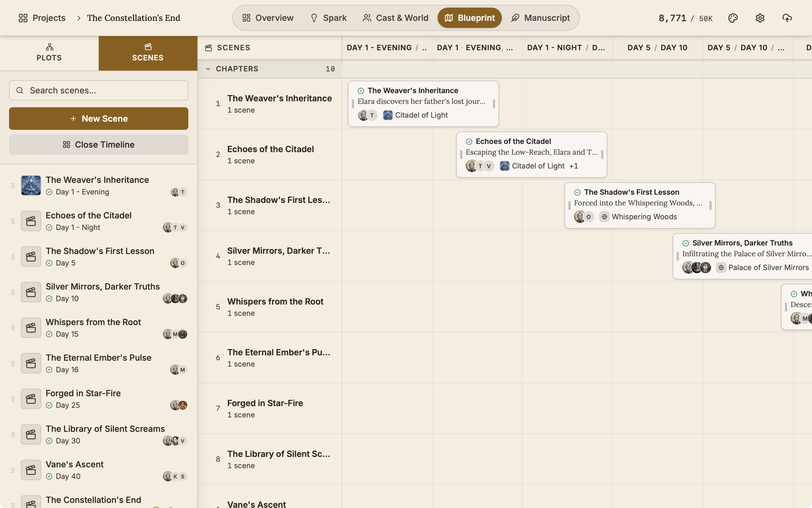Switch to the Plots tab

click(x=49, y=53)
